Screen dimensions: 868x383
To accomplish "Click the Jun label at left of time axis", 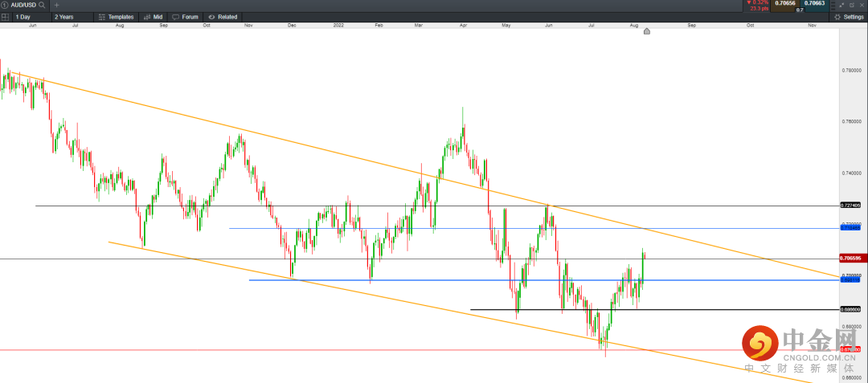I will coord(33,25).
